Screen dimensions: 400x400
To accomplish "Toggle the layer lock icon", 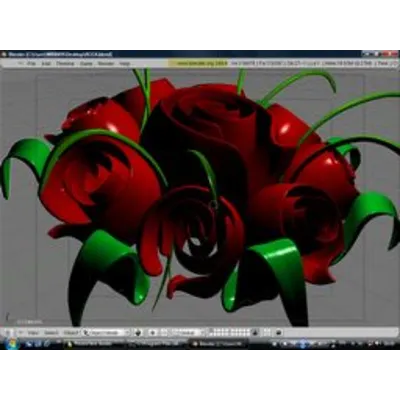I will click(x=255, y=332).
